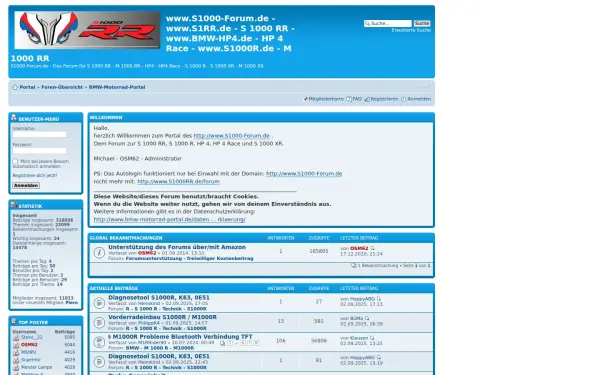
Task: Click the font-size change icon in navbar corner
Action: click(425, 86)
